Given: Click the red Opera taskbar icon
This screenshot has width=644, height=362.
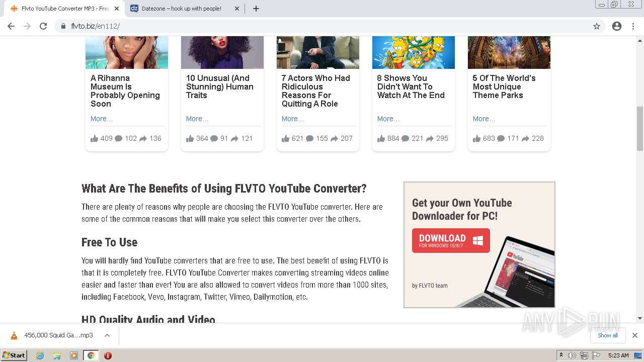Looking at the screenshot, I should pos(108,355).
